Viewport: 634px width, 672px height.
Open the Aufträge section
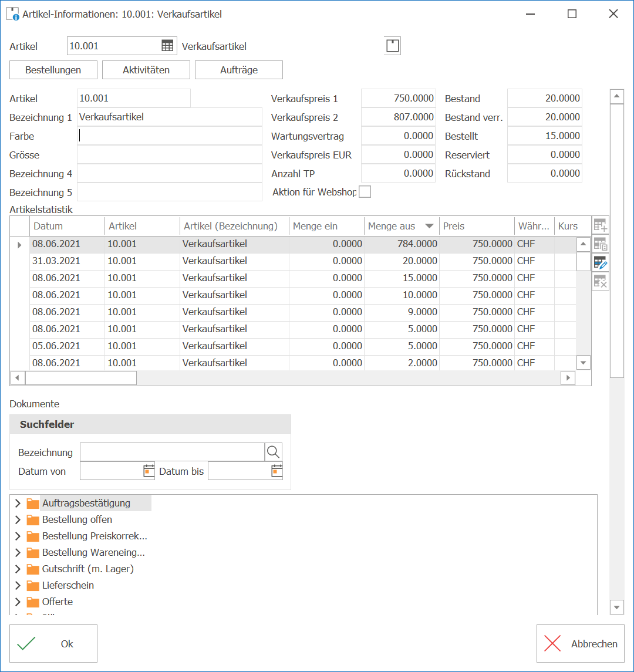(239, 70)
